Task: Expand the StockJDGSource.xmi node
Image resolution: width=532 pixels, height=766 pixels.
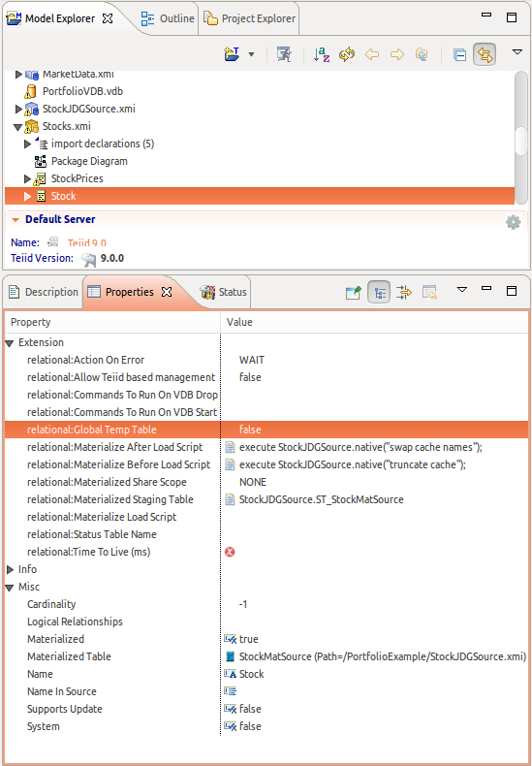Action: tap(18, 109)
